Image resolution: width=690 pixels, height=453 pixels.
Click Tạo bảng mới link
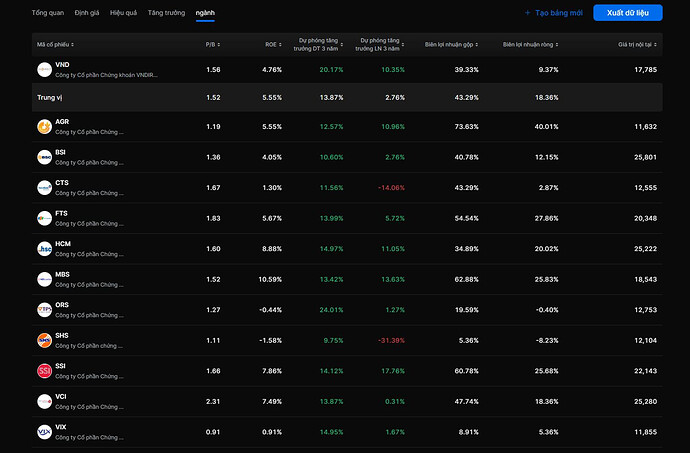[x=559, y=13]
